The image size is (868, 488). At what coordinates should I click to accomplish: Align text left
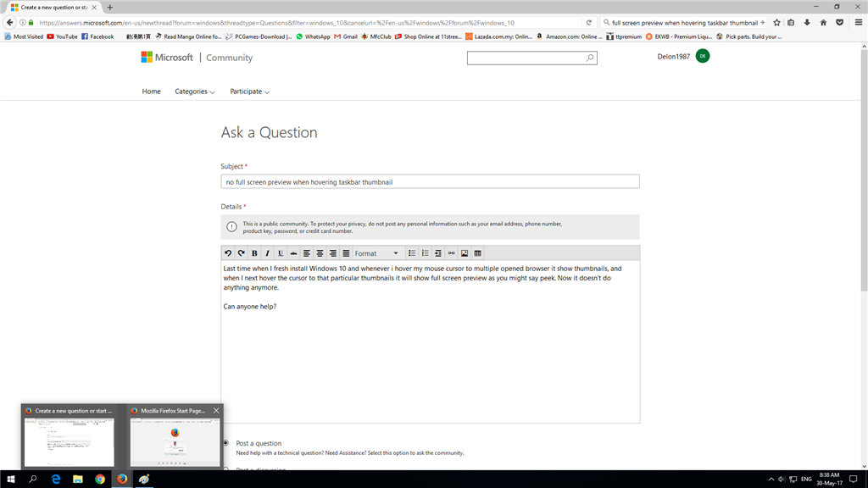pos(307,253)
